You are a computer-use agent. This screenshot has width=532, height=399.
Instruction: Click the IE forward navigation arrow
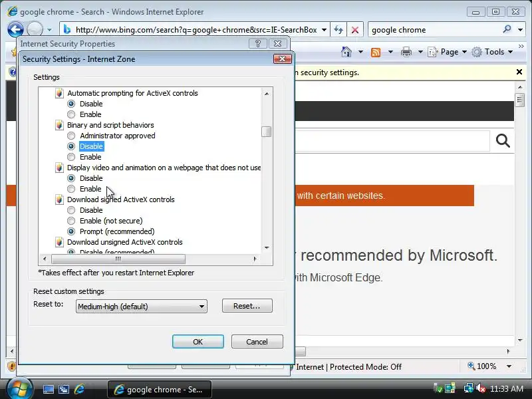click(35, 29)
